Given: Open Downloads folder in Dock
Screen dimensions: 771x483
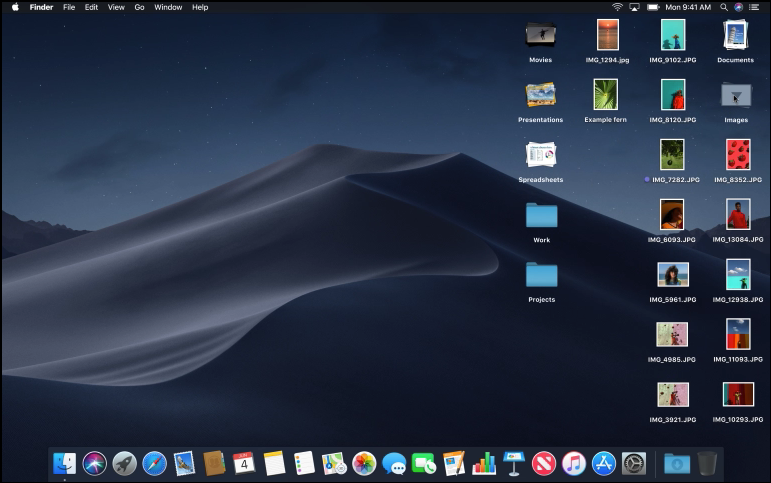Looking at the screenshot, I should pos(677,463).
